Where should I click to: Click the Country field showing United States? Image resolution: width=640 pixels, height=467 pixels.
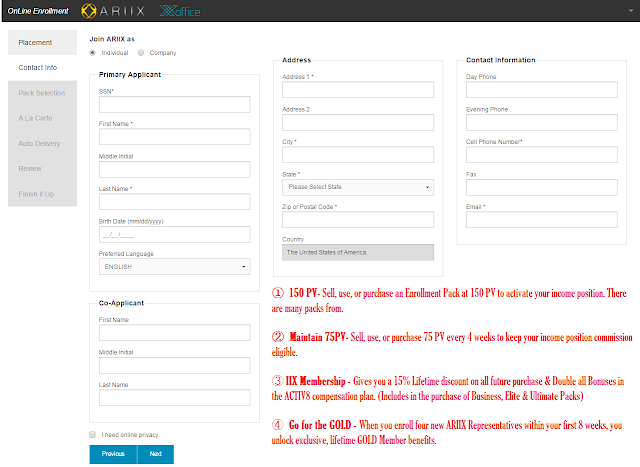[x=358, y=252]
